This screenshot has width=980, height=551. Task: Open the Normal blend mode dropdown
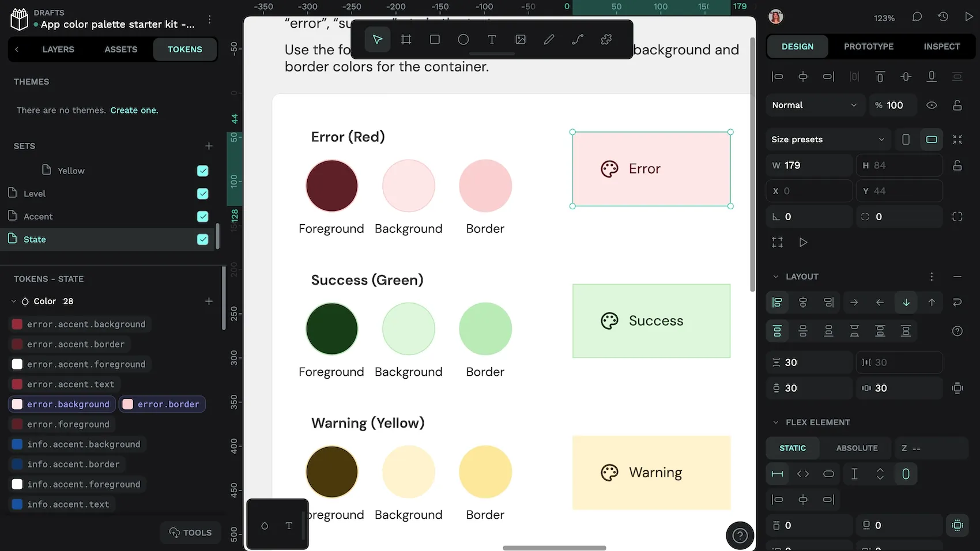(x=815, y=105)
